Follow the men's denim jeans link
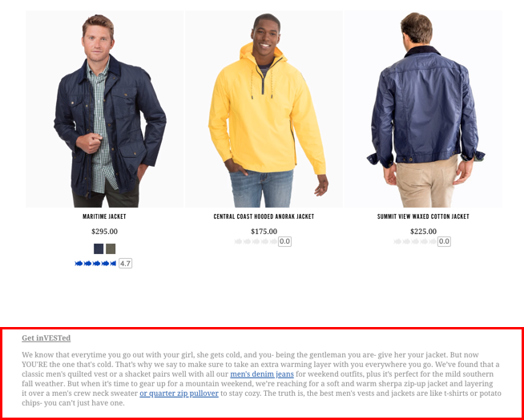This screenshot has width=524, height=420. 262,374
